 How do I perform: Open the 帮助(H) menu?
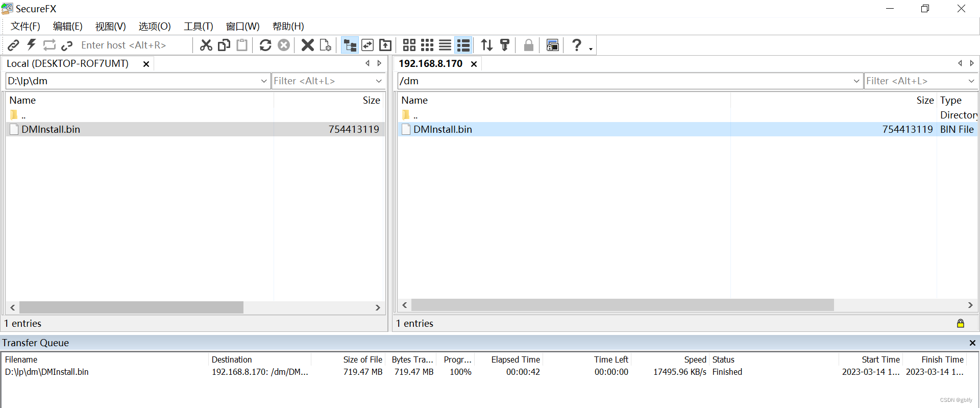pos(288,26)
